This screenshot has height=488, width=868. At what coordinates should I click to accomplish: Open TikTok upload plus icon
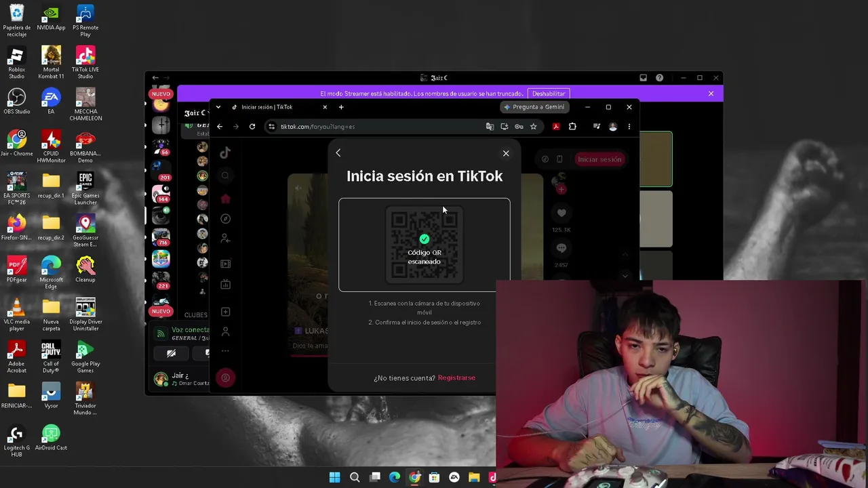[225, 312]
